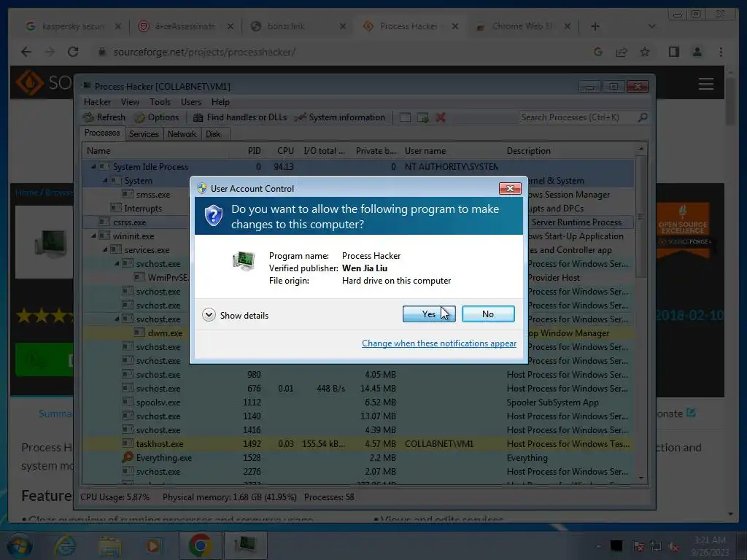The height and width of the screenshot is (560, 747).
Task: Open Chrome side panel icon
Action: point(673,52)
